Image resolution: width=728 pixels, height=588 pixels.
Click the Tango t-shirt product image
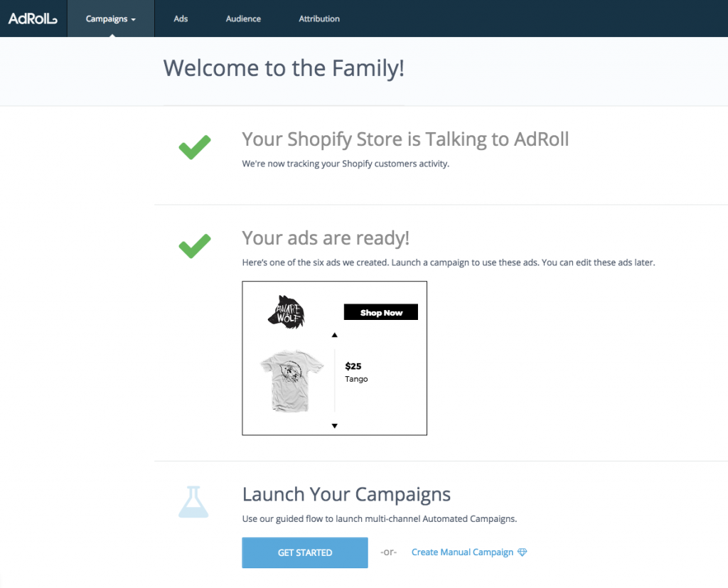coord(291,380)
